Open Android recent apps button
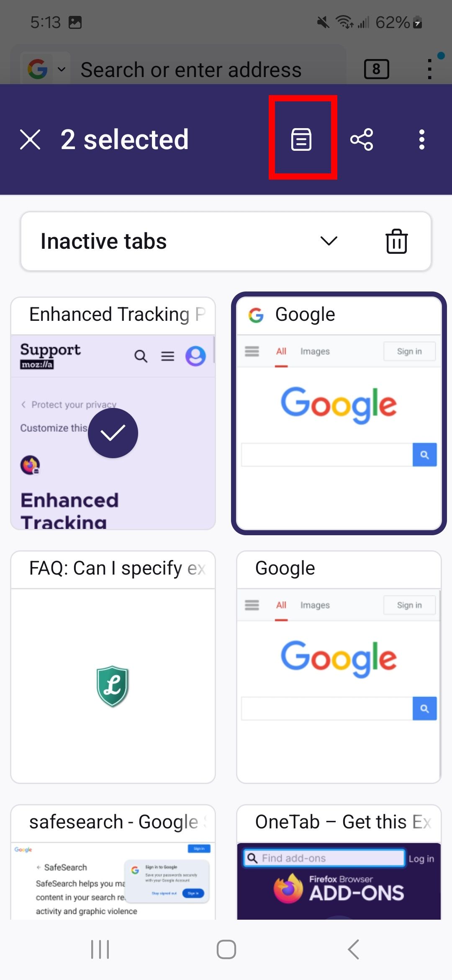 (x=100, y=949)
